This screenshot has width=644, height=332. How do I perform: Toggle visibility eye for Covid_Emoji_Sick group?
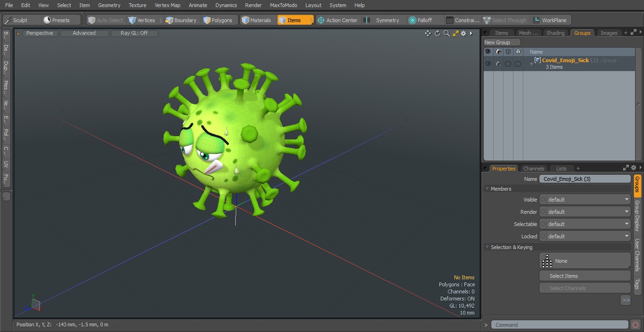click(x=487, y=64)
